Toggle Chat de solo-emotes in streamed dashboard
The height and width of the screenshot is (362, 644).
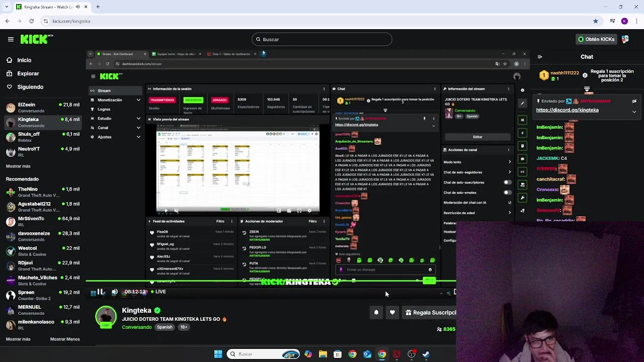coord(508,192)
